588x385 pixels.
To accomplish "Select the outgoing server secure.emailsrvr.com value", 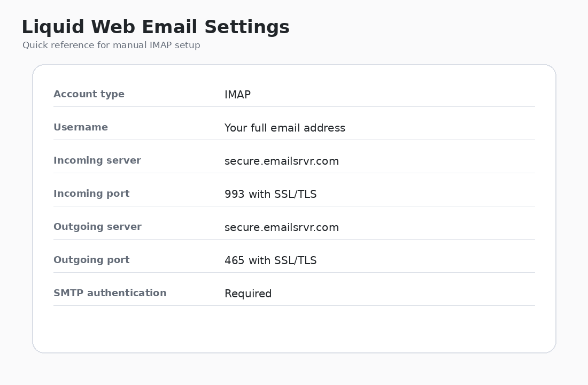I will pyautogui.click(x=282, y=227).
